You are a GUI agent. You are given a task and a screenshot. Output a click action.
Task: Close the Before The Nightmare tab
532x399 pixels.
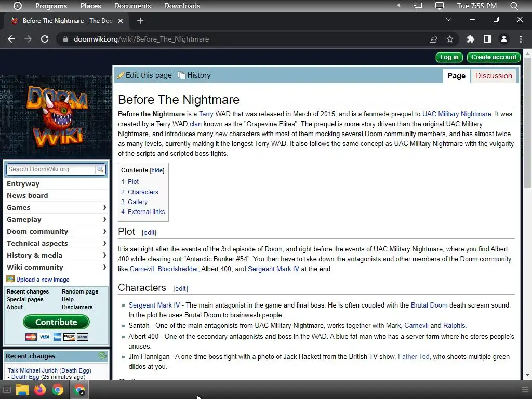[121, 21]
